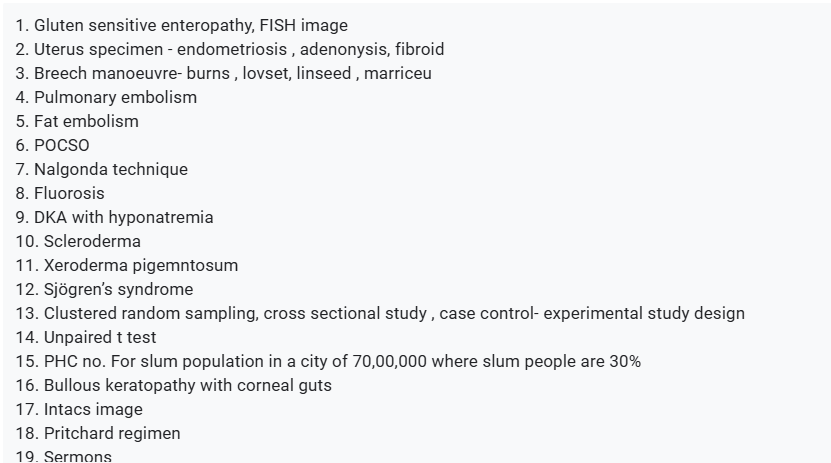831x463 pixels.
Task: Click on Sjögren's syndrome text
Action: tap(118, 289)
